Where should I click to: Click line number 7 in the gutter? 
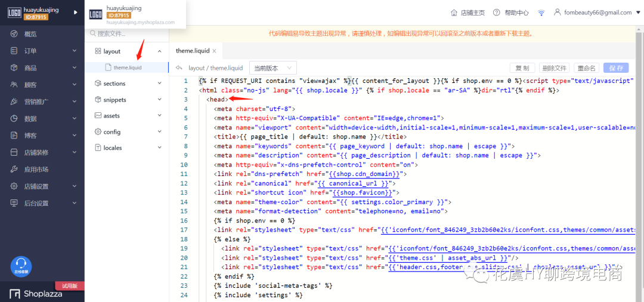pyautogui.click(x=186, y=137)
